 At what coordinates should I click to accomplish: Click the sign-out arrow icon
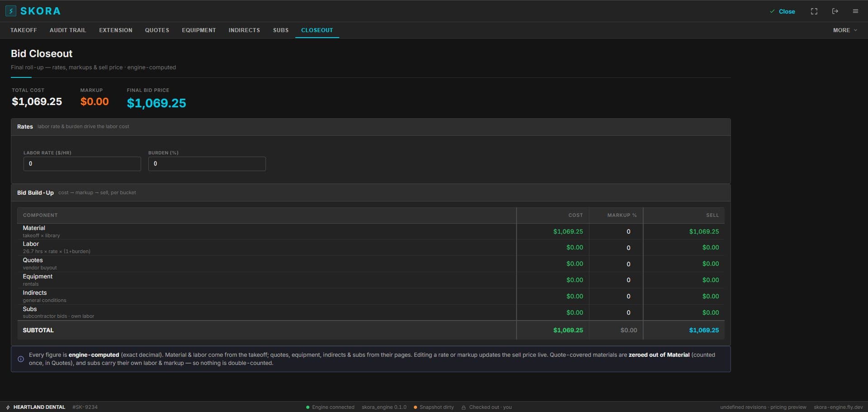click(x=835, y=11)
